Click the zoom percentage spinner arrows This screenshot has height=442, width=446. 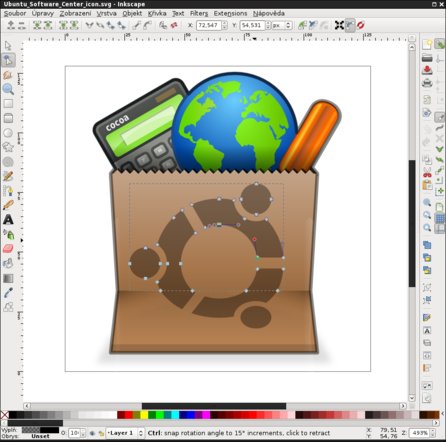point(433,433)
